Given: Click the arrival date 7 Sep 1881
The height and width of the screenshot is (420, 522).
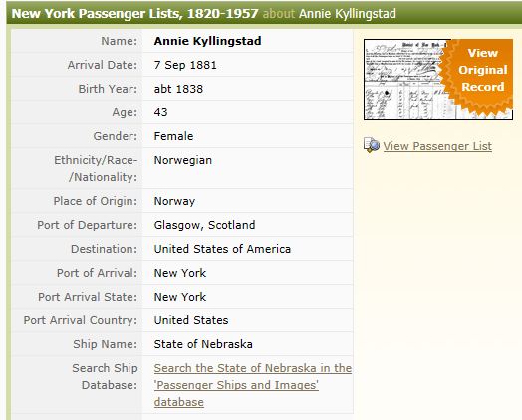Looking at the screenshot, I should 185,65.
